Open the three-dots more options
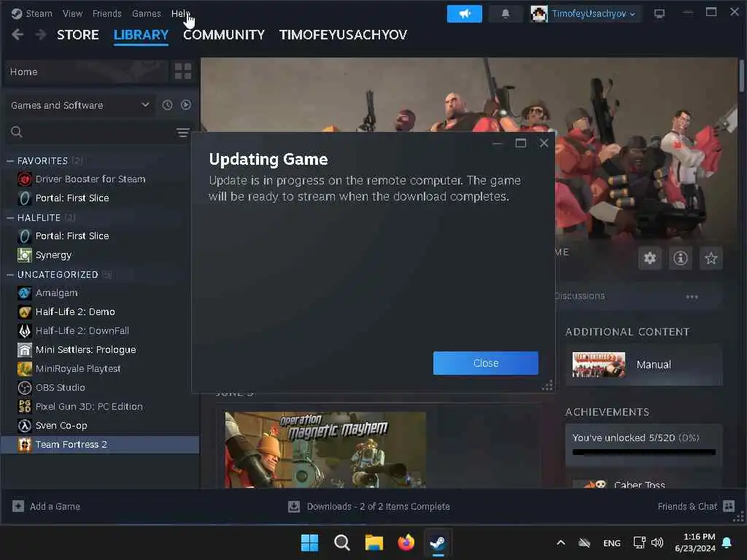This screenshot has width=747, height=560. (x=692, y=297)
